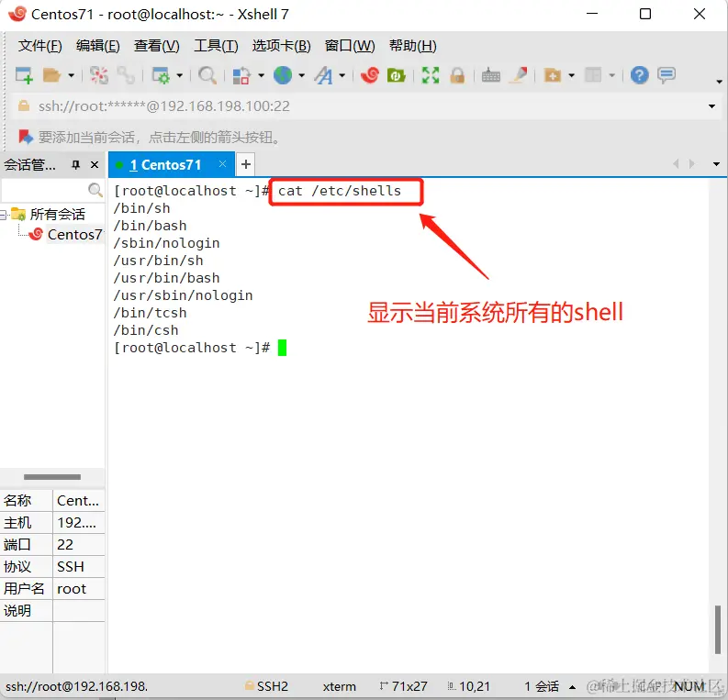Click the 71x27 terminal size entry
This screenshot has width=728, height=700.
pos(403,686)
